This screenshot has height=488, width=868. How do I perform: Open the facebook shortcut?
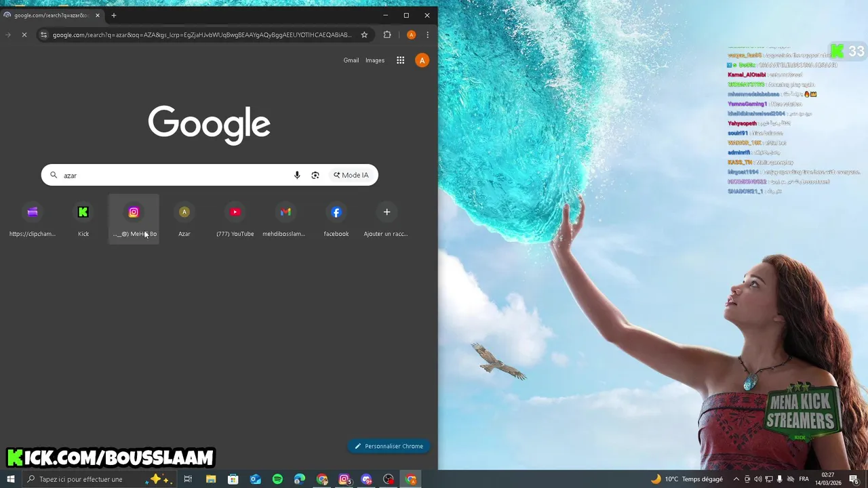tap(336, 219)
